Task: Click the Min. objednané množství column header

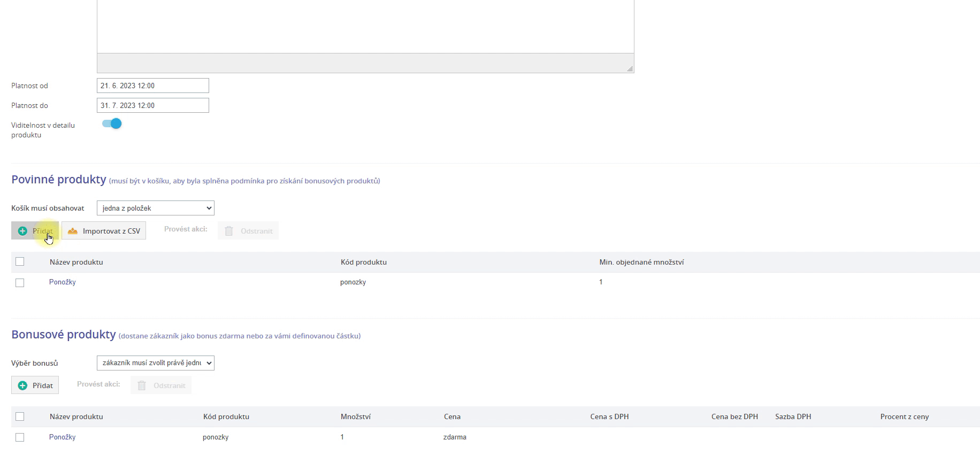Action: pos(641,262)
